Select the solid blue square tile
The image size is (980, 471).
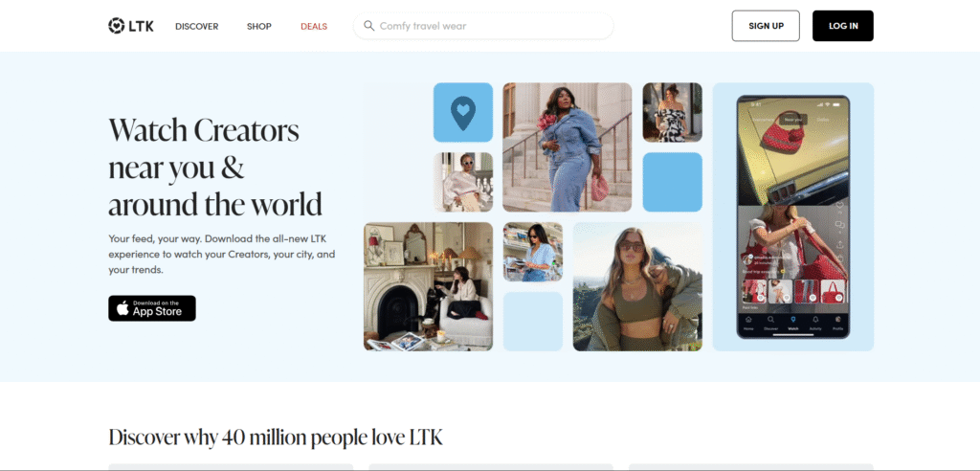pos(673,182)
